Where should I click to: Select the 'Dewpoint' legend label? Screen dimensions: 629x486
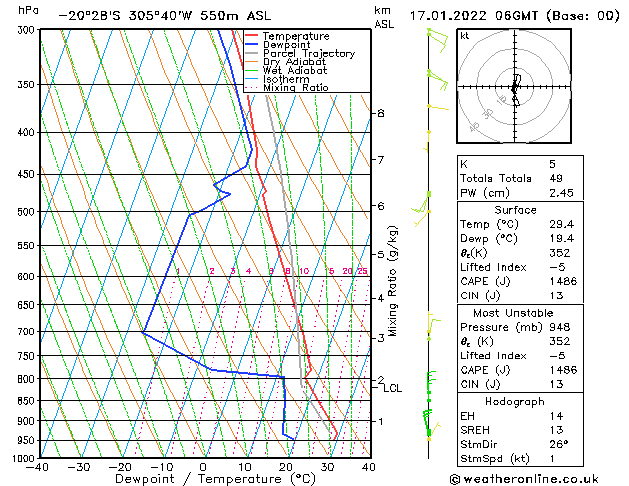286,45
